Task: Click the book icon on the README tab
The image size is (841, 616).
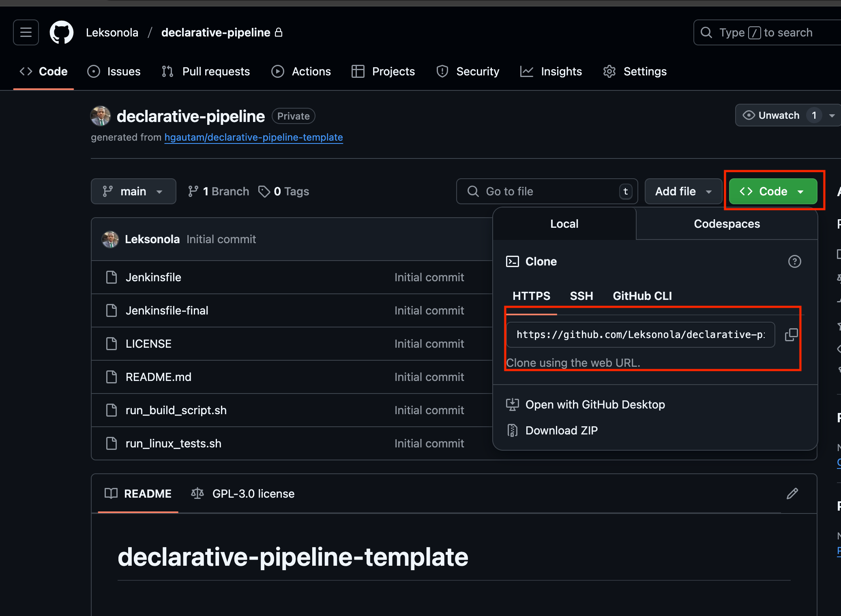Action: (x=111, y=494)
